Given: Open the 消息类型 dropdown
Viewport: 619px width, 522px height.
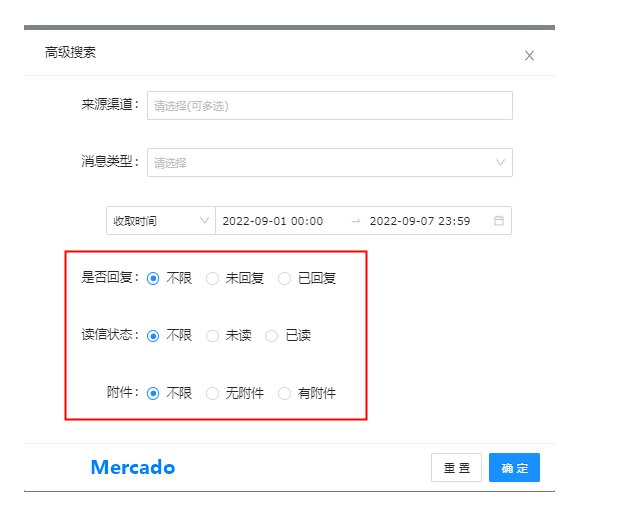Looking at the screenshot, I should click(x=330, y=162).
